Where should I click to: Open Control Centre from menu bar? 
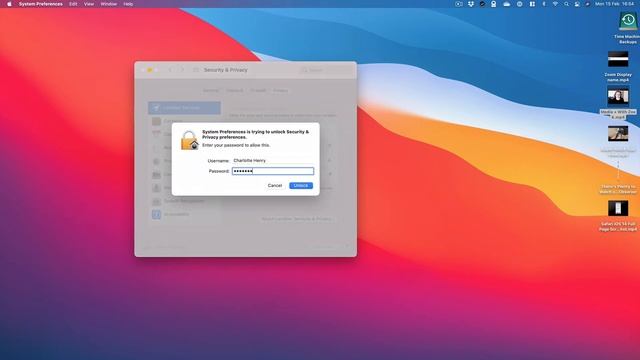(x=577, y=4)
